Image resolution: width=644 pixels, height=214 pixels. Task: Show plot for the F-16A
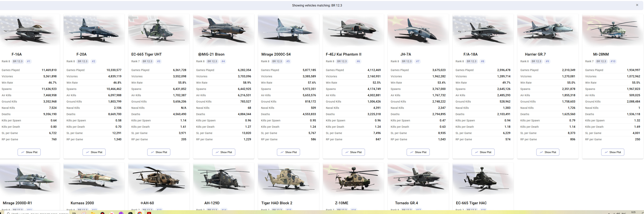(29, 152)
